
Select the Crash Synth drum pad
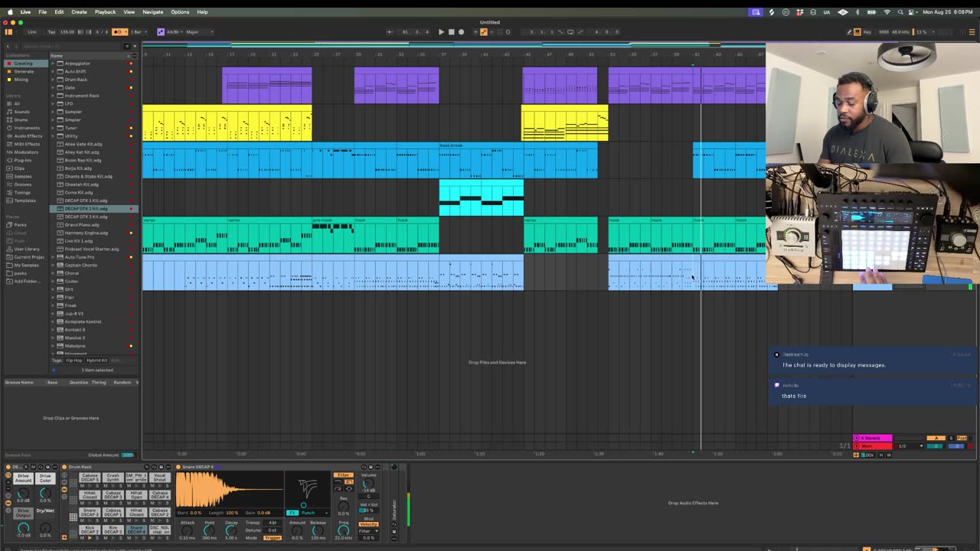pos(113,478)
